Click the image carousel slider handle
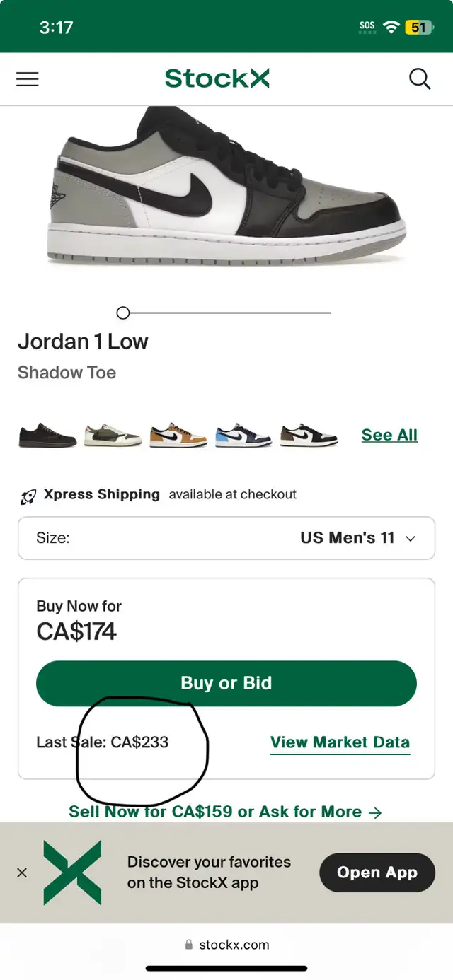This screenshot has height=980, width=453. [123, 313]
